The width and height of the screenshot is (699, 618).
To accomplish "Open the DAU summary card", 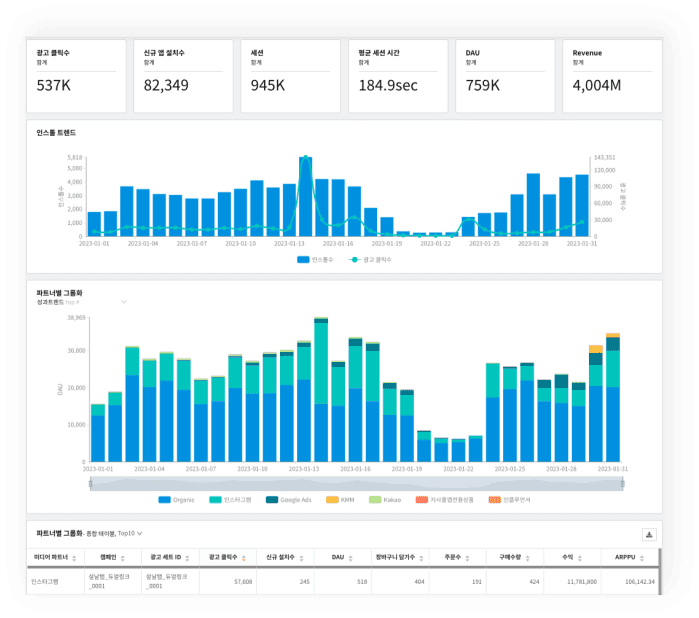I will coord(505,76).
